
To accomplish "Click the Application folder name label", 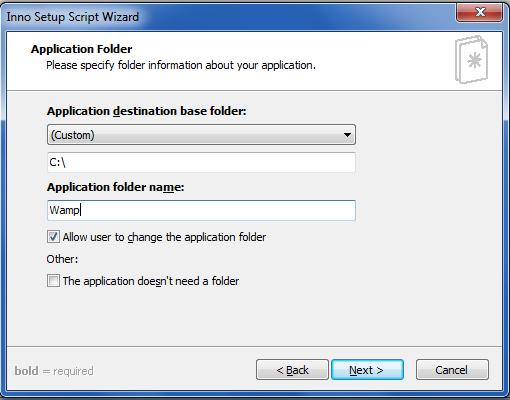I will pos(116,187).
